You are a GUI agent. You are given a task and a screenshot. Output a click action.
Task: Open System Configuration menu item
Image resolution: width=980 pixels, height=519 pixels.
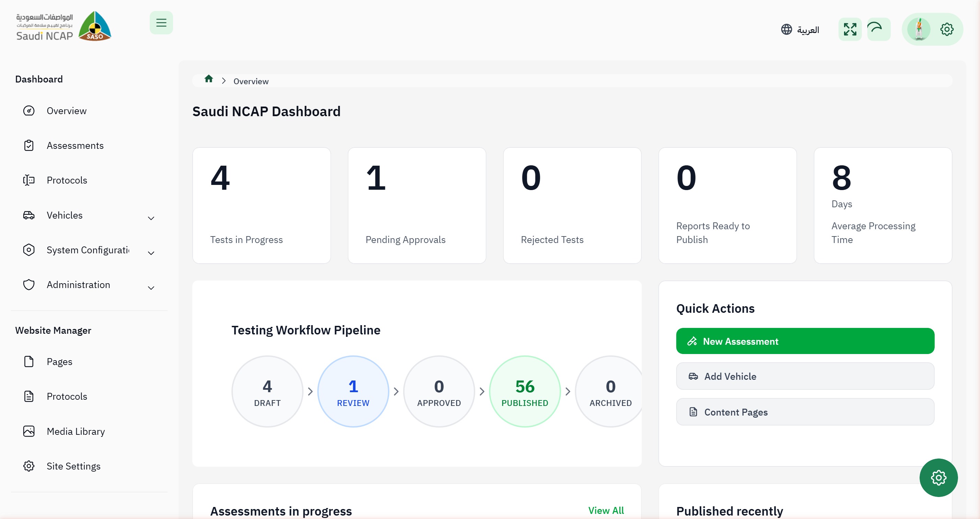(89, 250)
